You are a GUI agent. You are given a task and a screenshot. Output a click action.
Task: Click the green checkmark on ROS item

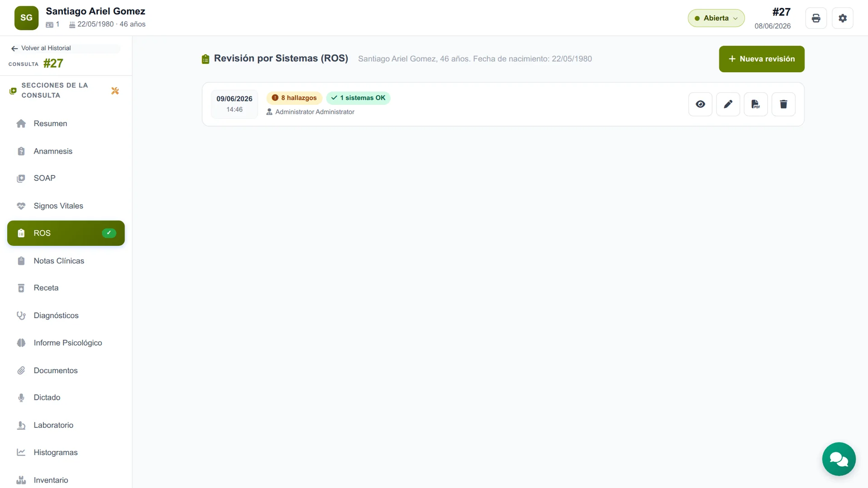pyautogui.click(x=109, y=233)
